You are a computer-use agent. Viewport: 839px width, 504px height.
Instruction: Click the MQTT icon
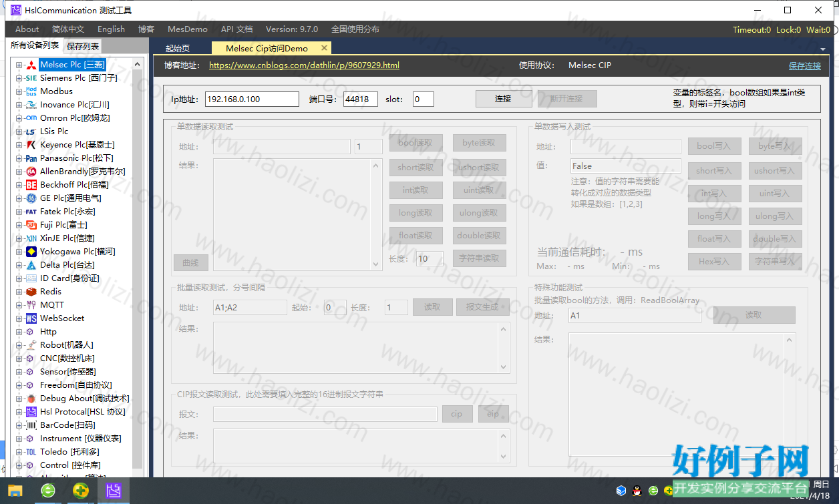(x=31, y=305)
